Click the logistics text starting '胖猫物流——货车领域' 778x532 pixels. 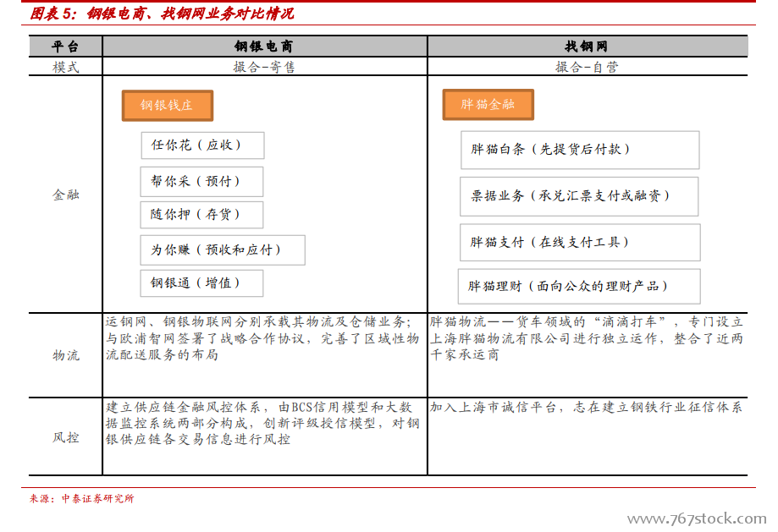[586, 338]
